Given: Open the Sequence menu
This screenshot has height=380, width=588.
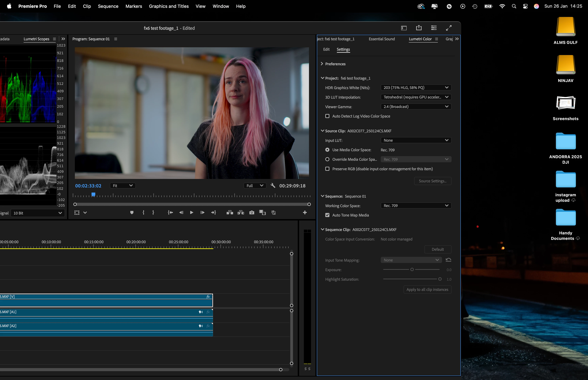Looking at the screenshot, I should click(108, 6).
